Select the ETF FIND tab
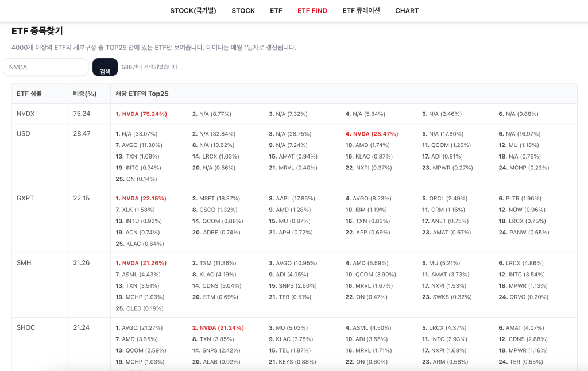588x371 pixels. click(312, 11)
